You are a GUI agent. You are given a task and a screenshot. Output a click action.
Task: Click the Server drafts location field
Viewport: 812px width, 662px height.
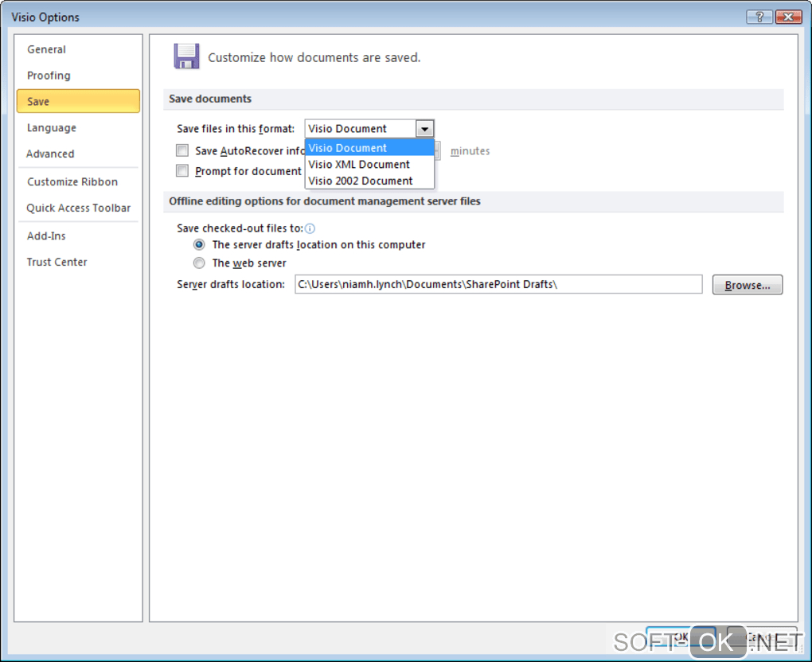click(x=498, y=284)
